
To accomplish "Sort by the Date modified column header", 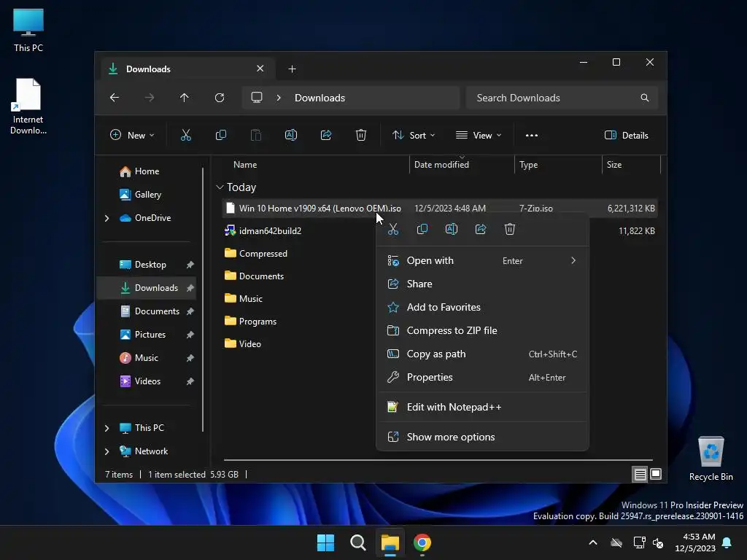I will click(x=441, y=165).
